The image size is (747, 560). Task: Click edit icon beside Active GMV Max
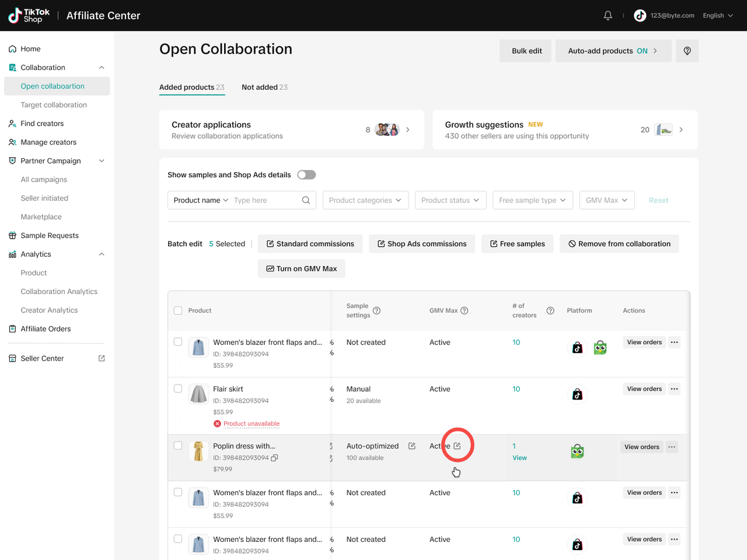458,446
